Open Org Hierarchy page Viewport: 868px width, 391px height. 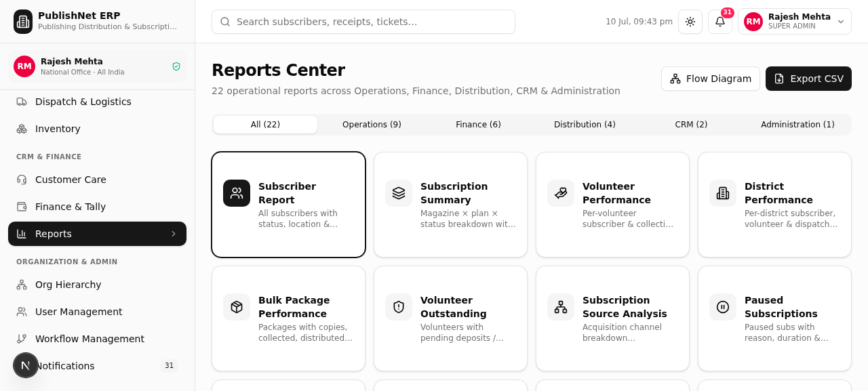click(97, 285)
